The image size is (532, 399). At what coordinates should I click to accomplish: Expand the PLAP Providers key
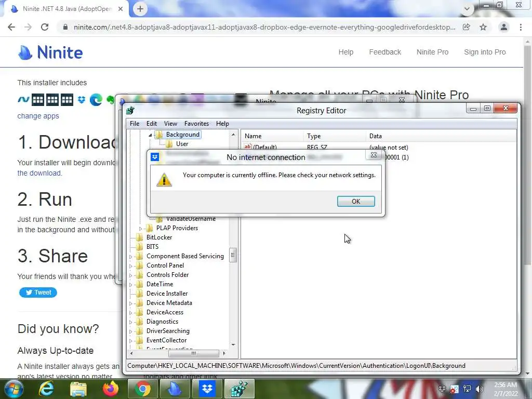click(x=140, y=229)
